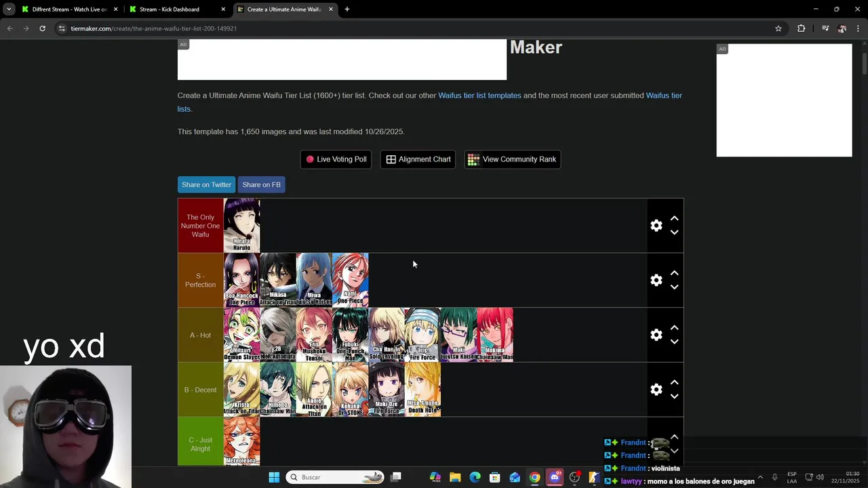Go back in browser history

point(9,28)
